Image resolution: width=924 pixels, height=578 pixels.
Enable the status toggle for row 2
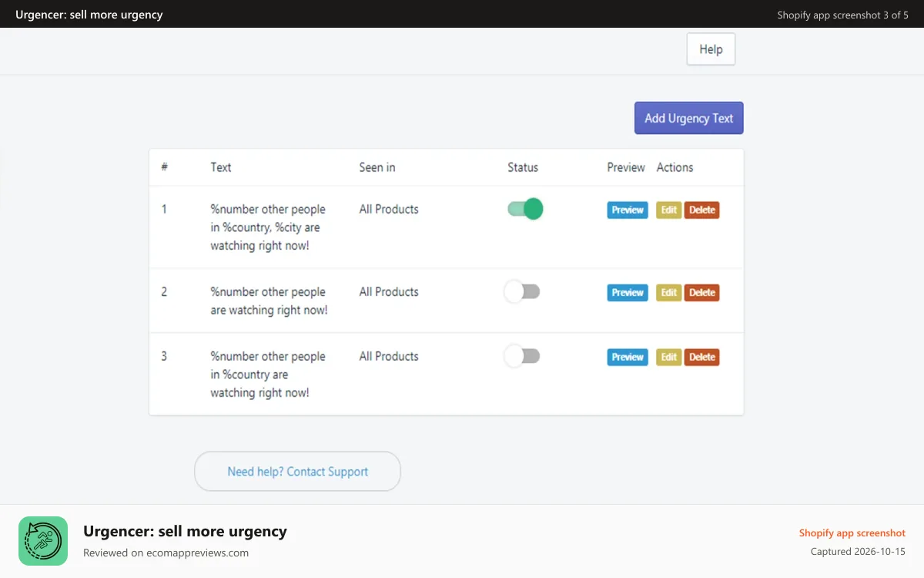522,291
